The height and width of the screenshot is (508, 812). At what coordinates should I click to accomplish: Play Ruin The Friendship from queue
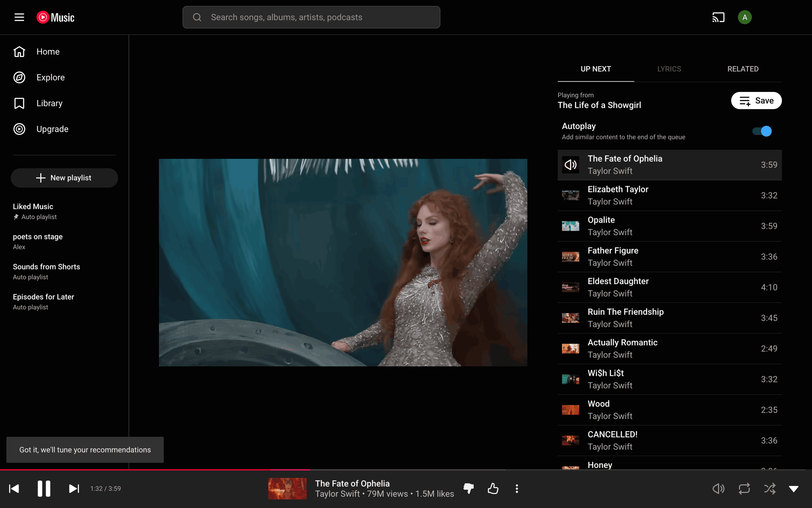[x=669, y=318]
